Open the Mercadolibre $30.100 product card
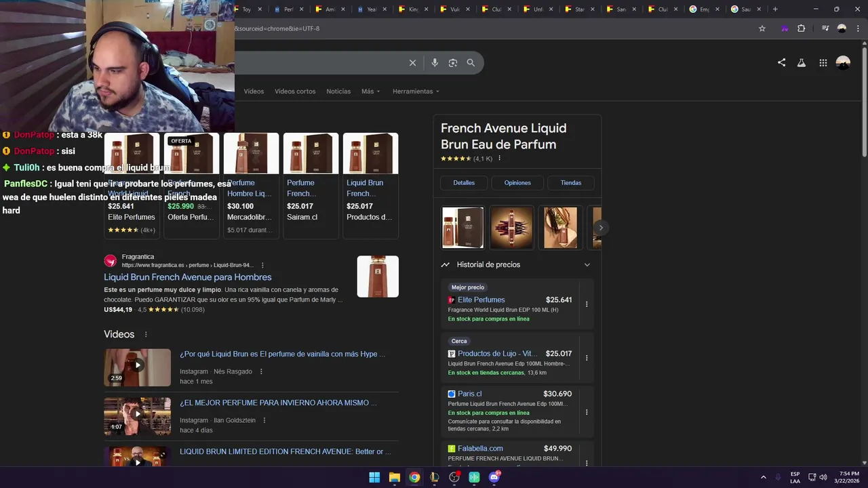 pyautogui.click(x=251, y=185)
